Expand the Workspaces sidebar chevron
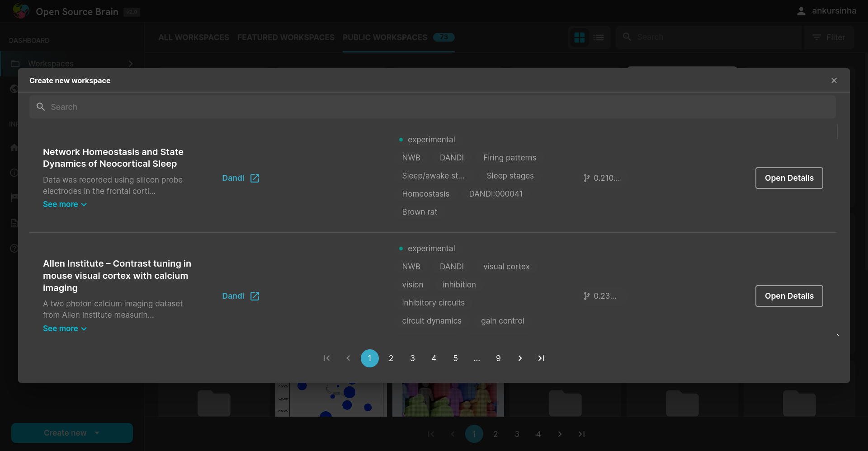 [131, 64]
